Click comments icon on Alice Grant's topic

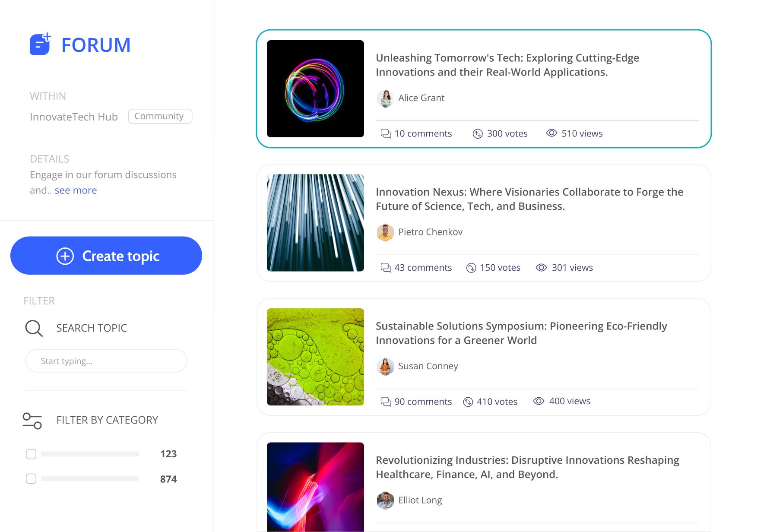[x=385, y=133]
